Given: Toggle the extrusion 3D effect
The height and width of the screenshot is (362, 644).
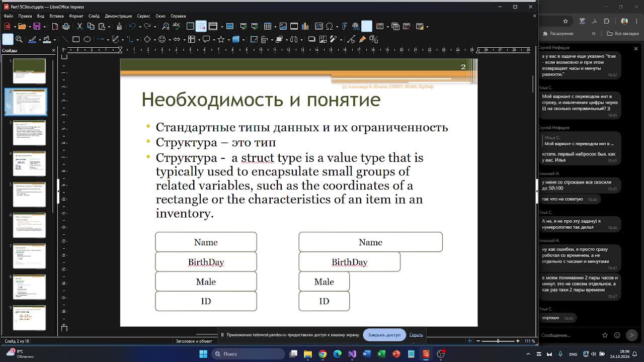Looking at the screenshot, I should [x=374, y=39].
